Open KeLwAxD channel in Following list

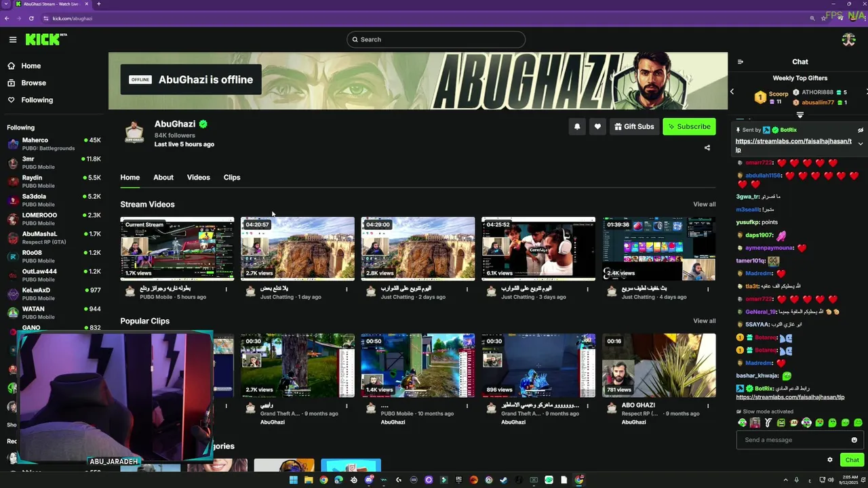54,294
